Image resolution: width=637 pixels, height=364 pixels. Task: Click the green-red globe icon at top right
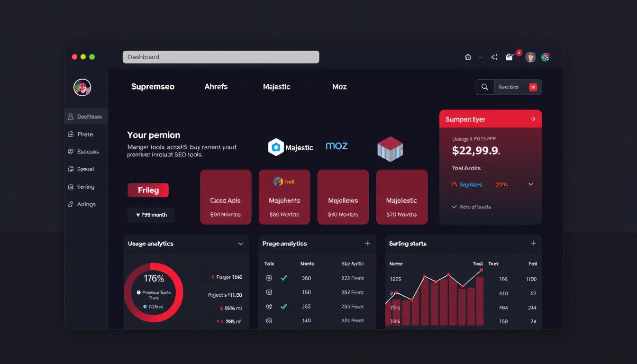pyautogui.click(x=546, y=57)
